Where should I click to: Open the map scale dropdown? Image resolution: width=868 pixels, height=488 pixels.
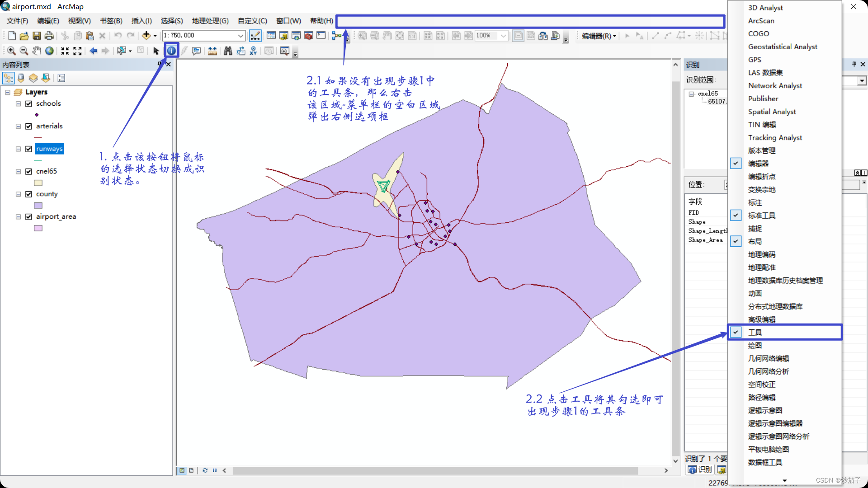click(241, 36)
